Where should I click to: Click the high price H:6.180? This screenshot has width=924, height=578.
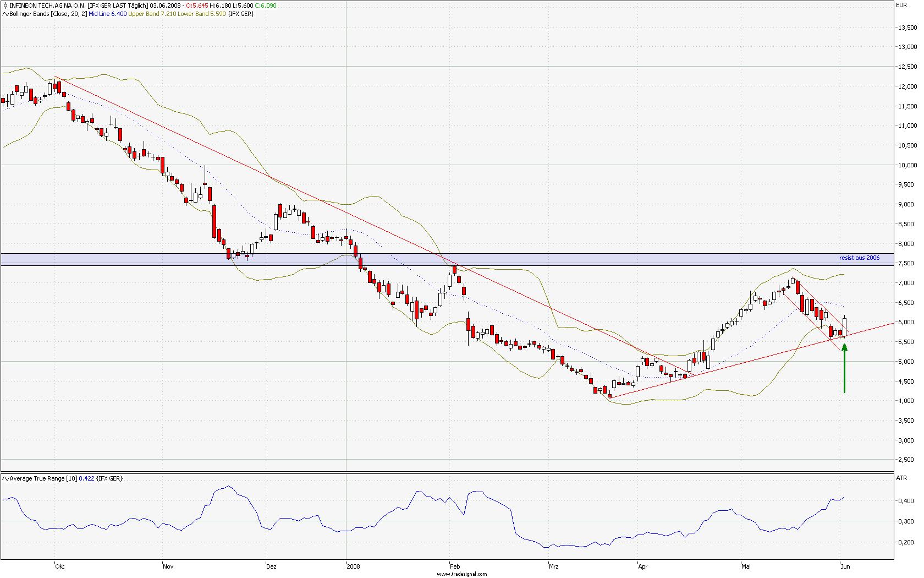point(221,5)
